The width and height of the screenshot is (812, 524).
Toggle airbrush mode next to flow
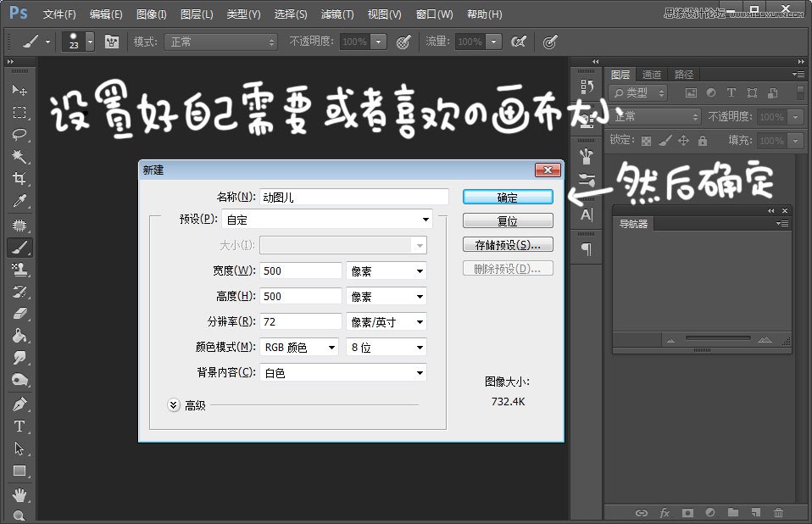click(x=519, y=42)
